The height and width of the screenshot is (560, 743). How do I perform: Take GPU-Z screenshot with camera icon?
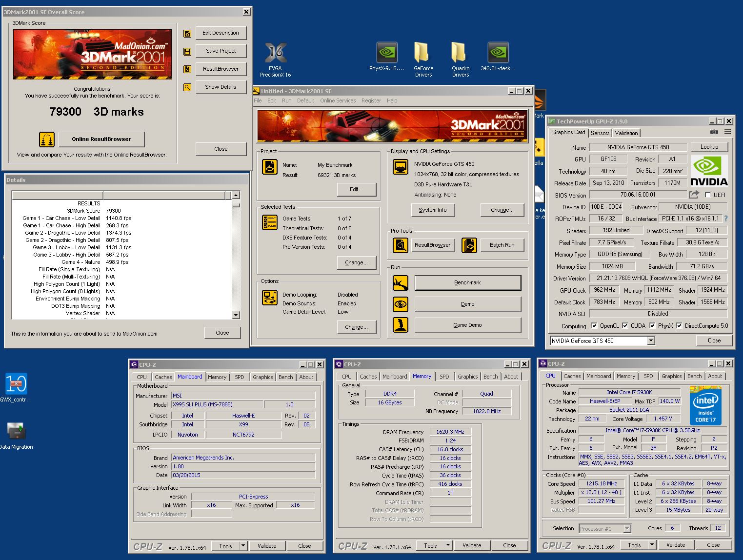click(x=714, y=132)
